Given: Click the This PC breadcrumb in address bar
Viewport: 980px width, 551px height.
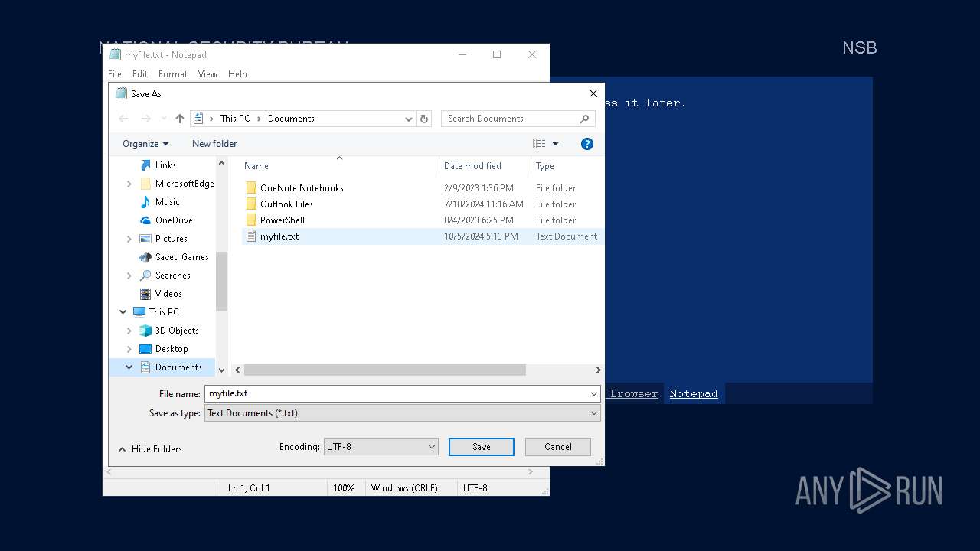Looking at the screenshot, I should [x=235, y=119].
